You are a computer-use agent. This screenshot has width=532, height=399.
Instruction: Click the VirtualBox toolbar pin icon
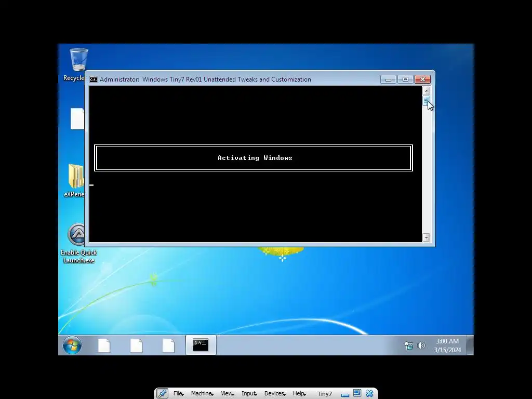pos(162,393)
